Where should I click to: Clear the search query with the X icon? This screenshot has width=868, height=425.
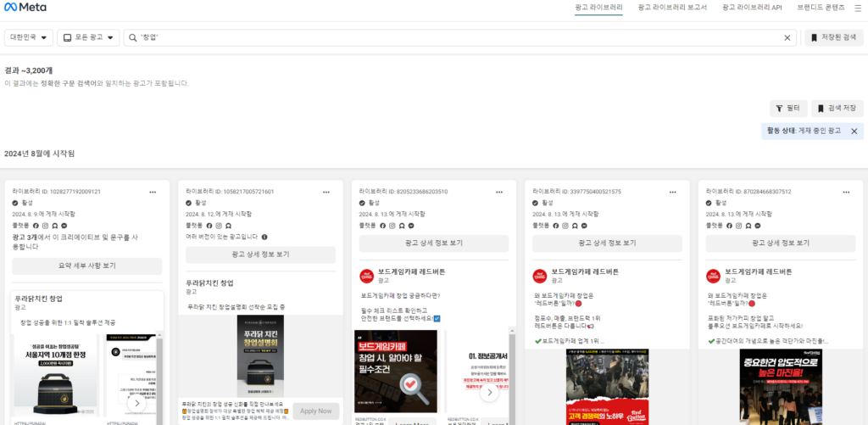coord(787,37)
